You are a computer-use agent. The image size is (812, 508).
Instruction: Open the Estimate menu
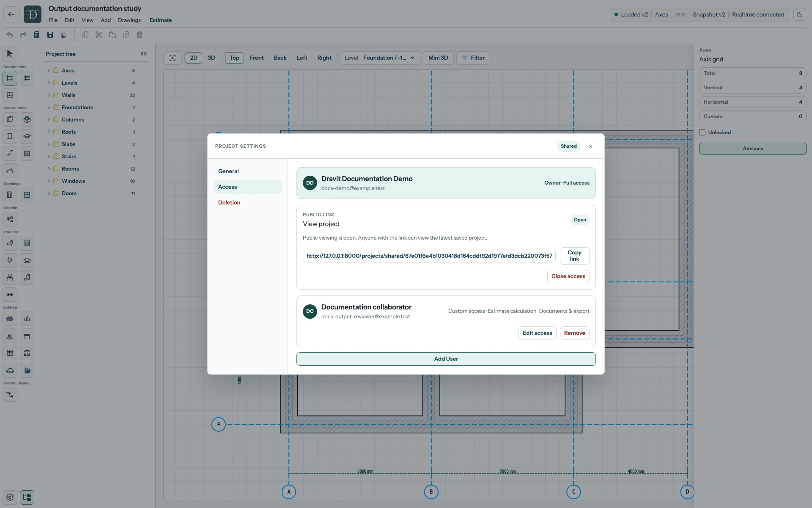(x=161, y=20)
